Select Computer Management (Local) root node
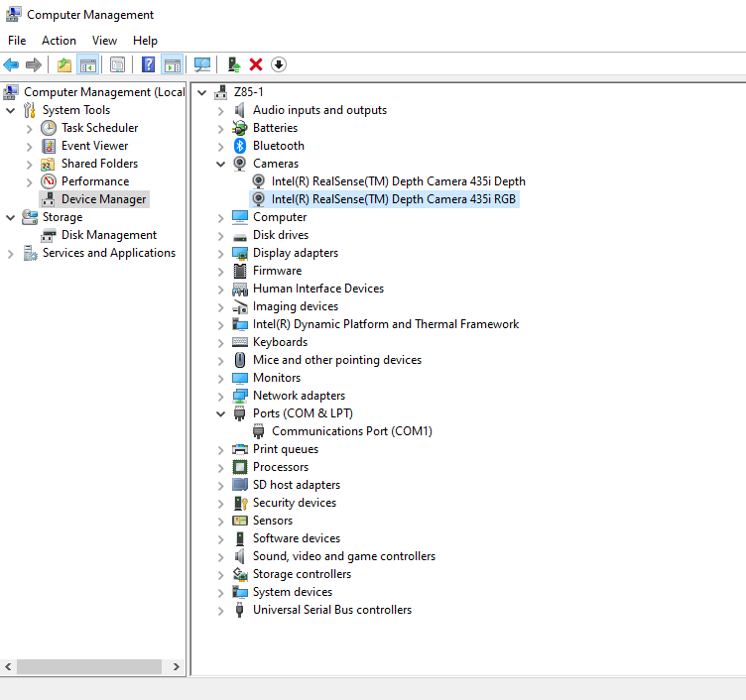This screenshot has width=746, height=700. (104, 92)
